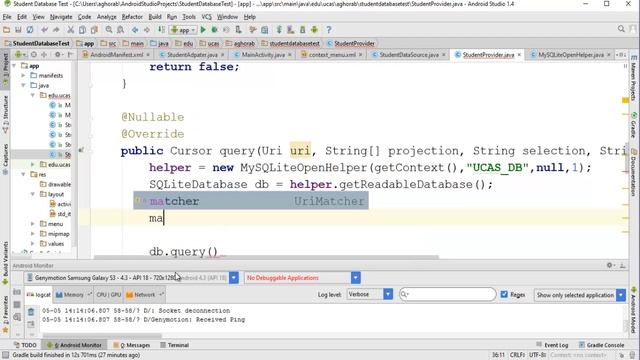Open the TODO tool window

click(25, 345)
